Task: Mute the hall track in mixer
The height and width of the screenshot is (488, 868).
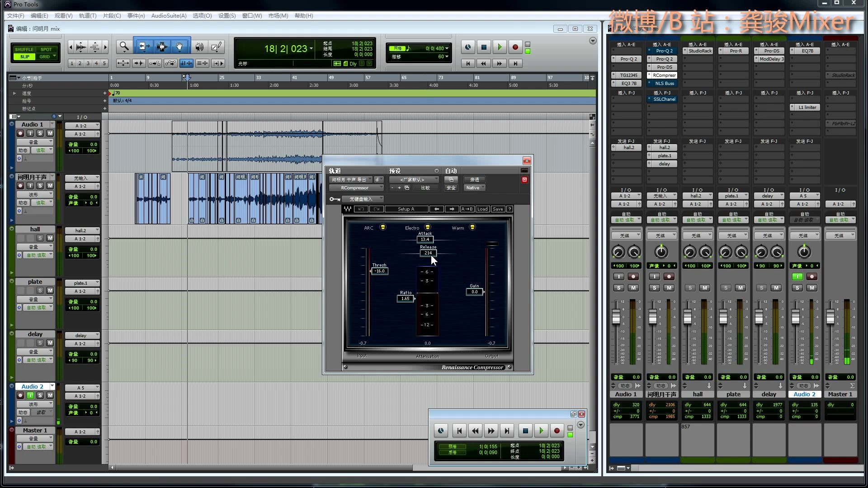Action: (x=705, y=288)
